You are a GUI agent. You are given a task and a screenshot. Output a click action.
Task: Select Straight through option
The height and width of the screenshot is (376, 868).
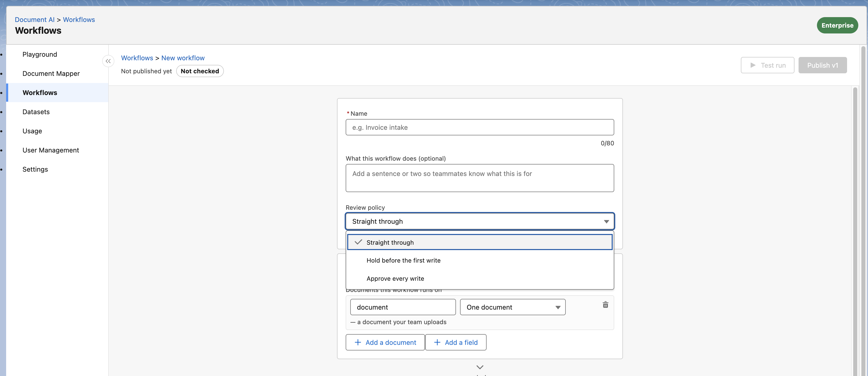(479, 242)
